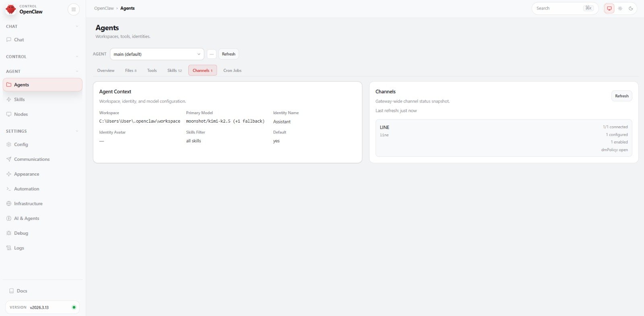Click the version v2026.3.13 text
Screen dimensions: 644x316
point(39,308)
